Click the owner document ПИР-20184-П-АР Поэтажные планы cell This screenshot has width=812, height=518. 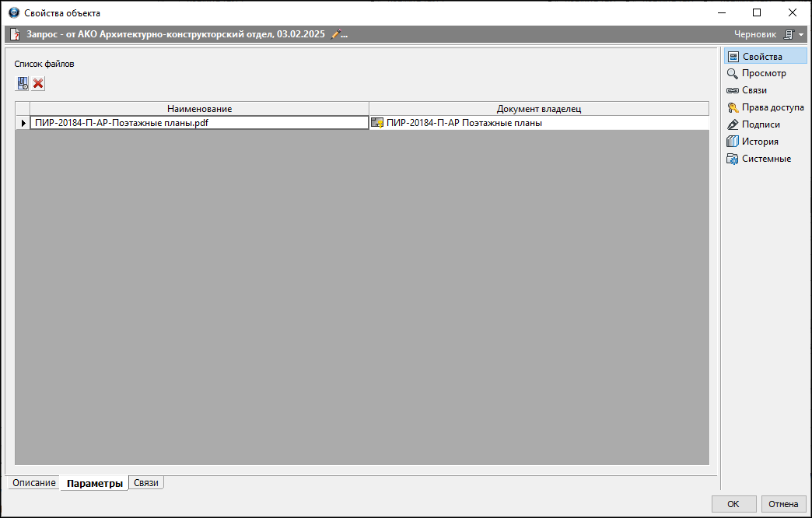[538, 124]
